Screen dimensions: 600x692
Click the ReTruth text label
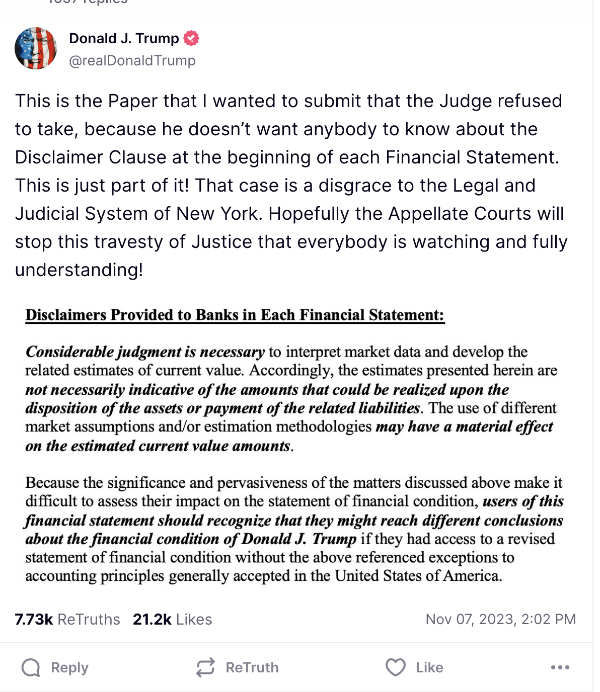point(252,667)
